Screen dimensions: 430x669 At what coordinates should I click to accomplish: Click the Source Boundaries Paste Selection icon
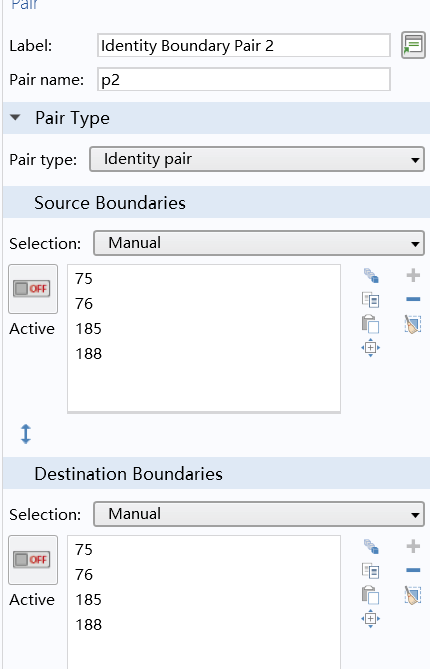[x=370, y=324]
